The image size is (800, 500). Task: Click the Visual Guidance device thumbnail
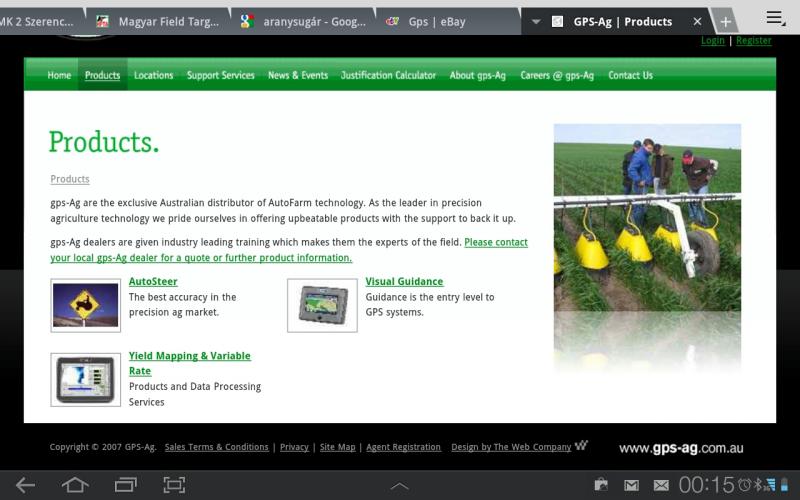[322, 306]
